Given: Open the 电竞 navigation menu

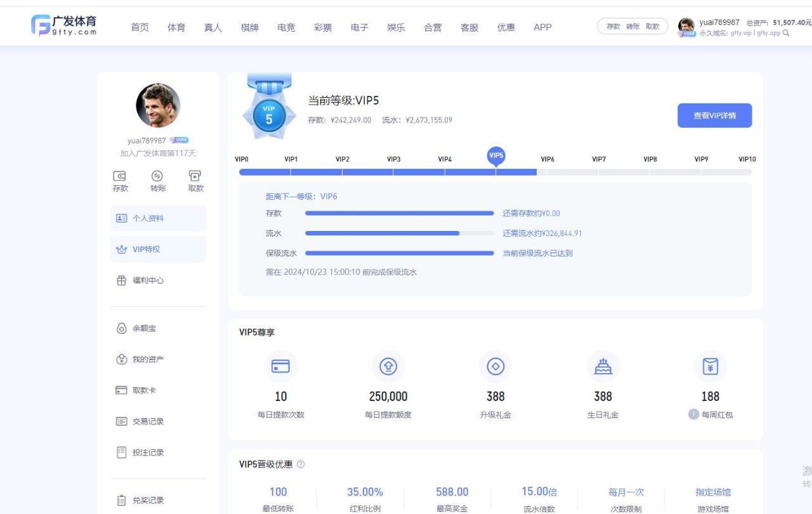Looking at the screenshot, I should [286, 27].
